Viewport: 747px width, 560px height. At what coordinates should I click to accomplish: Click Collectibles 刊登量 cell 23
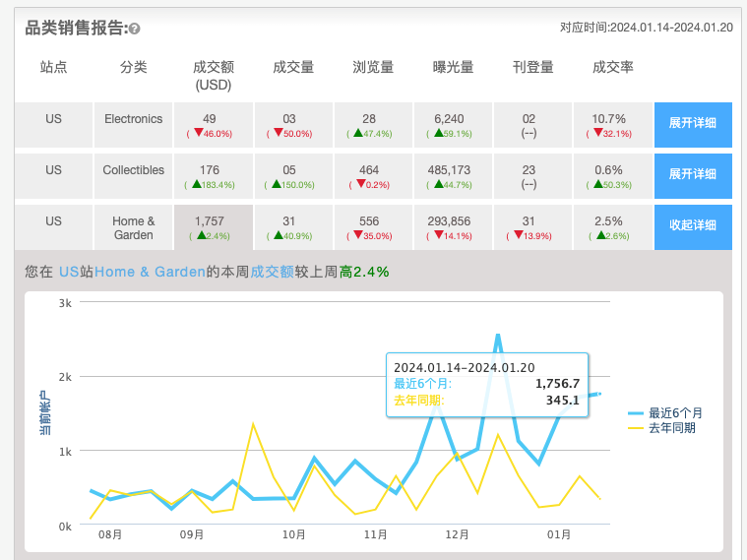point(533,176)
